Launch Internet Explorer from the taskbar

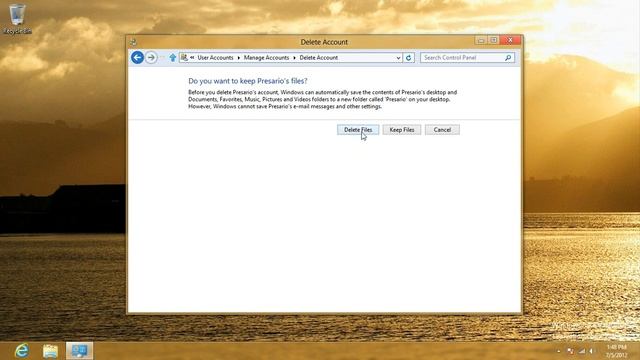point(21,351)
